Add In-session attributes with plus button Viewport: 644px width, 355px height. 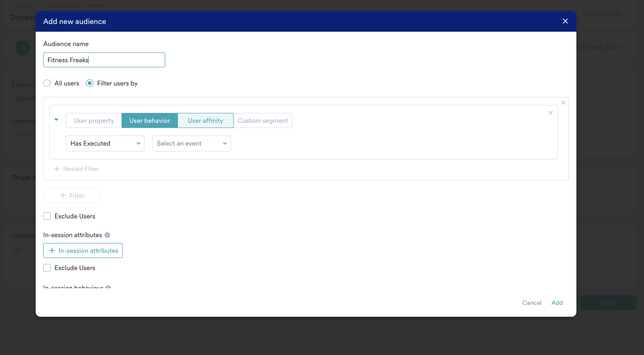[83, 251]
